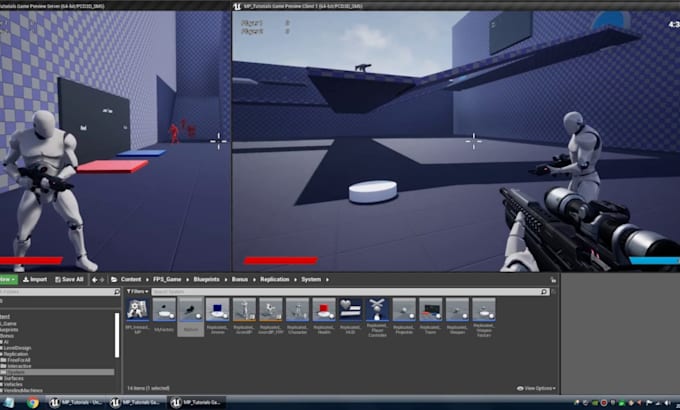The image size is (680, 410).
Task: Click the volume icon in system tray
Action: 667,403
